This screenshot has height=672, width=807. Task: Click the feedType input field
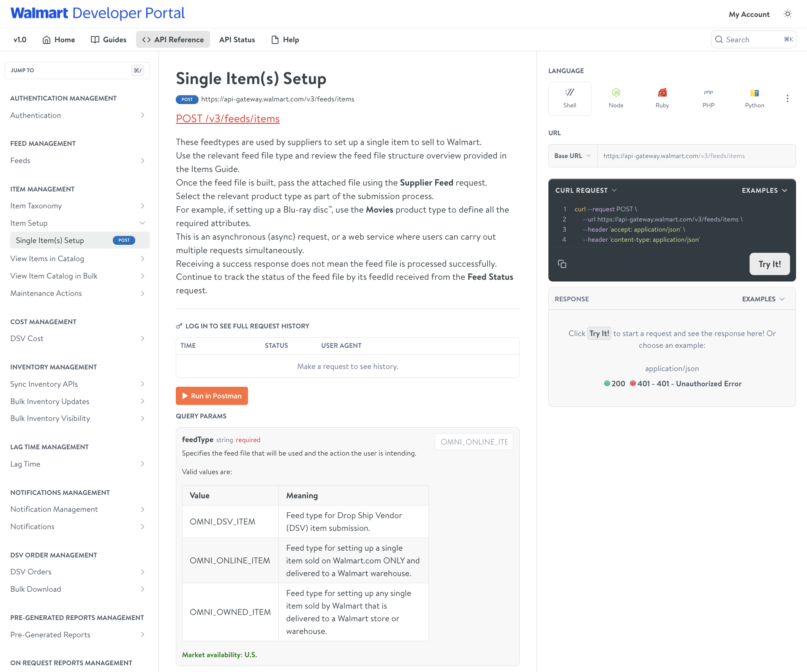click(x=474, y=442)
